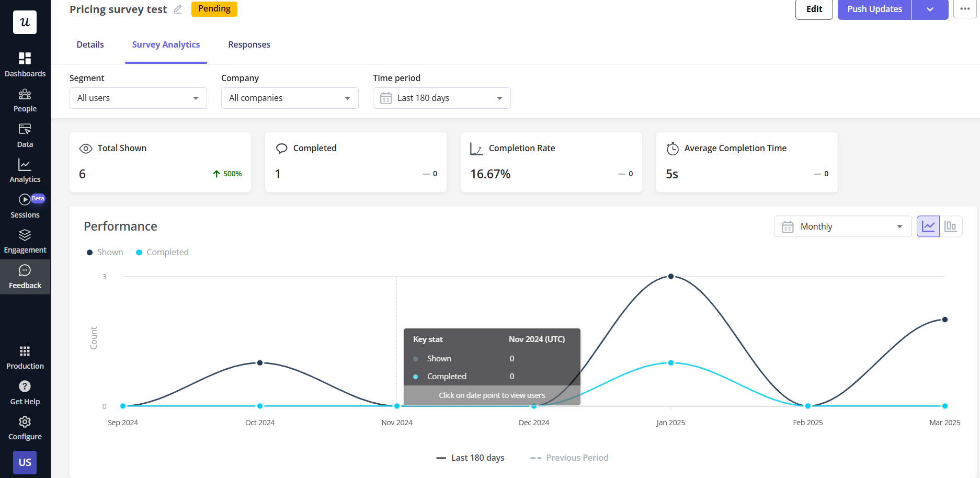Open the Details tab

point(90,44)
